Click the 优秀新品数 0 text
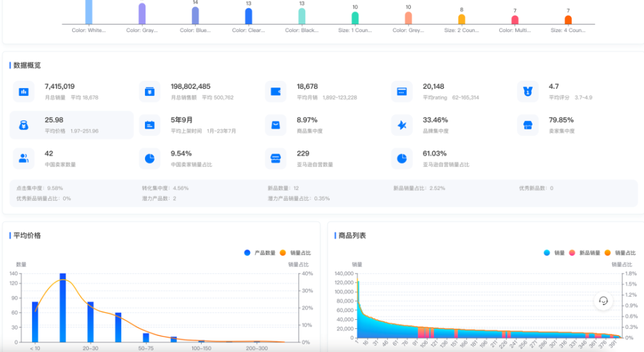644x352 pixels. tap(536, 189)
